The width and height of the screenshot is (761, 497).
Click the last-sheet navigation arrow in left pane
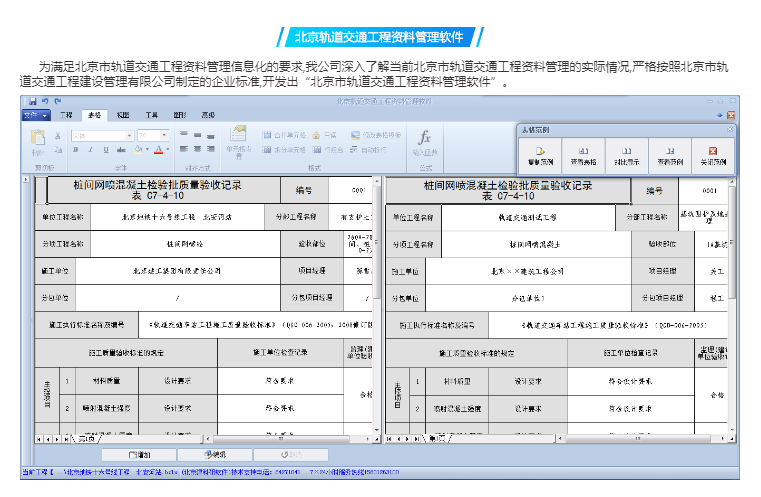[66, 439]
